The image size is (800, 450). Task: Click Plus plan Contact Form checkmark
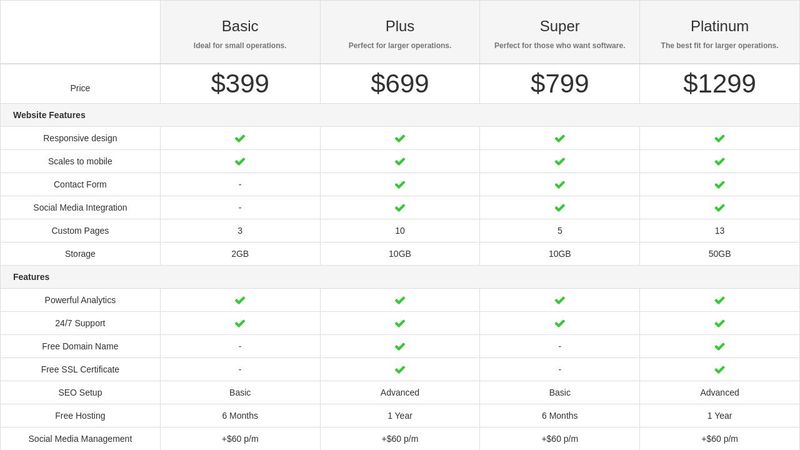(x=400, y=184)
